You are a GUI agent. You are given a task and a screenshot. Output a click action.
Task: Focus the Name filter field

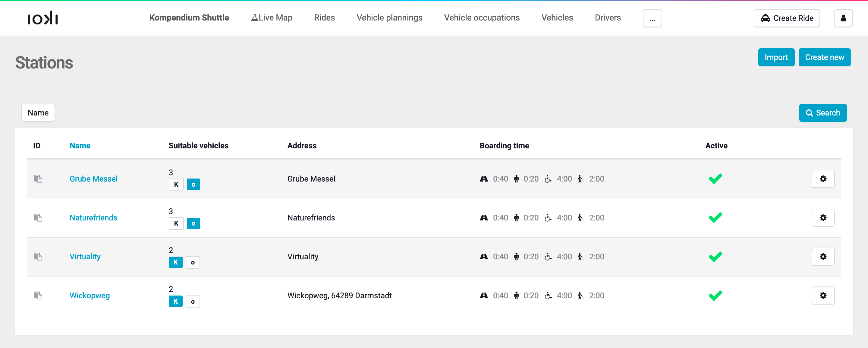point(38,112)
